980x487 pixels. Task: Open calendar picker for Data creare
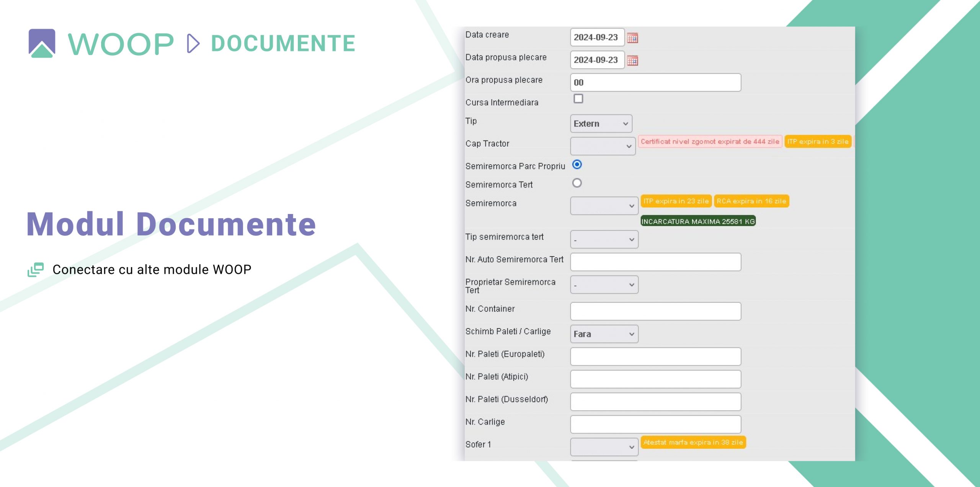(632, 38)
